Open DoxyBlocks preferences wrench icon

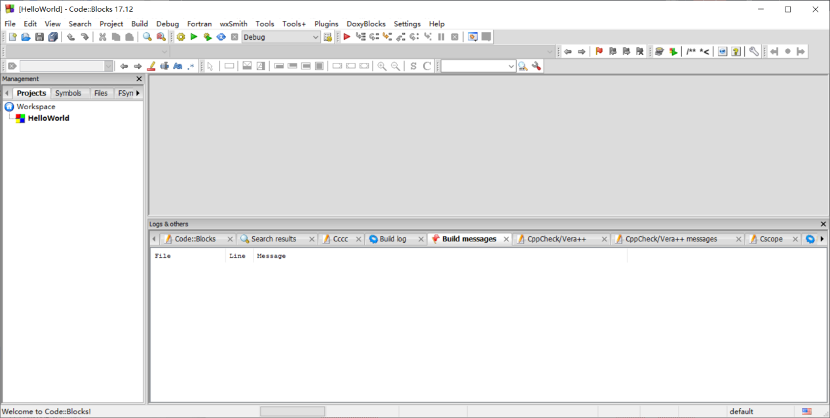pyautogui.click(x=754, y=51)
